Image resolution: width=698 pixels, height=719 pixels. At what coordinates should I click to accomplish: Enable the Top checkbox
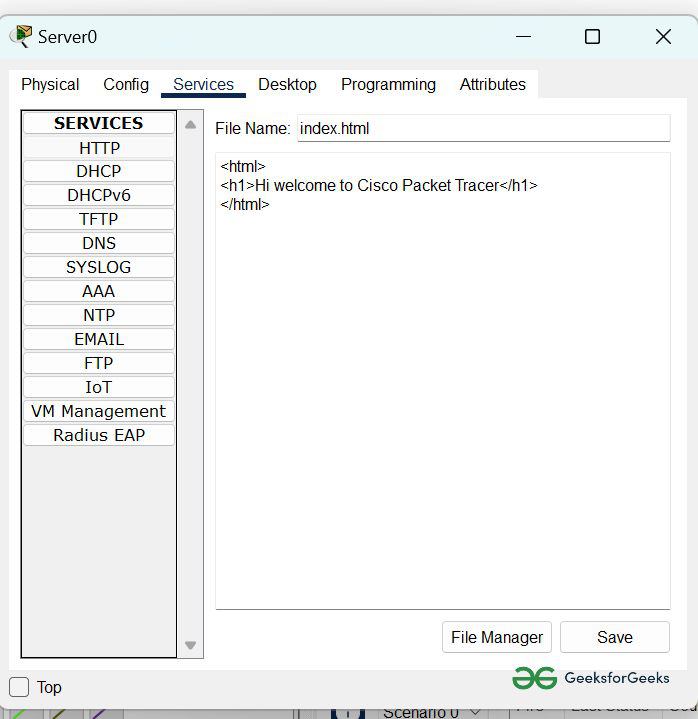(x=19, y=687)
